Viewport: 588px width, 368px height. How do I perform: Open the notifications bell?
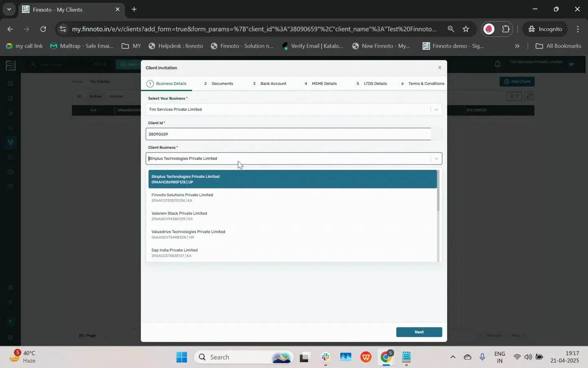click(x=497, y=64)
